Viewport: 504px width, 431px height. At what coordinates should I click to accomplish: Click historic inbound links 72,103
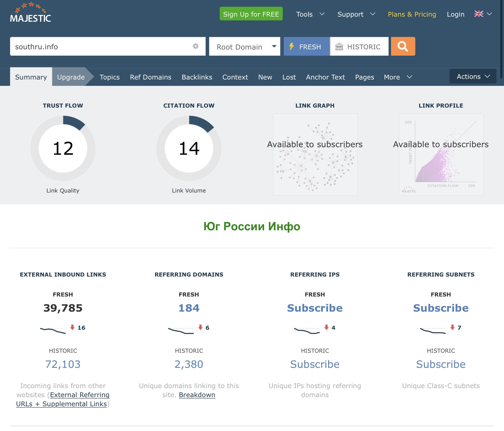[63, 364]
